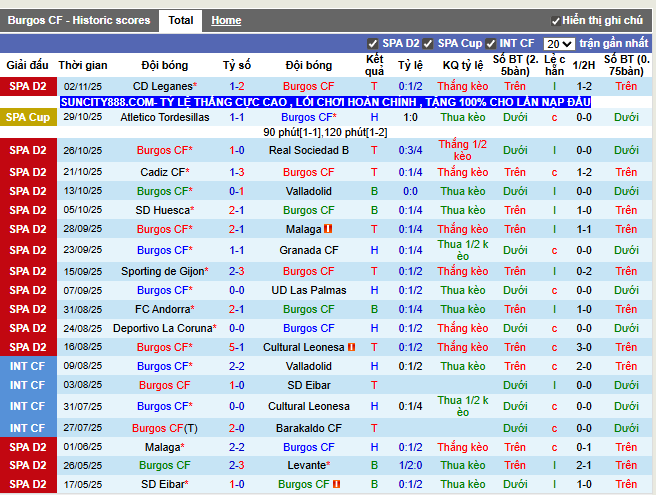Open Barakaldo CF team link
Viewport: 656px width, 495px height.
click(309, 428)
